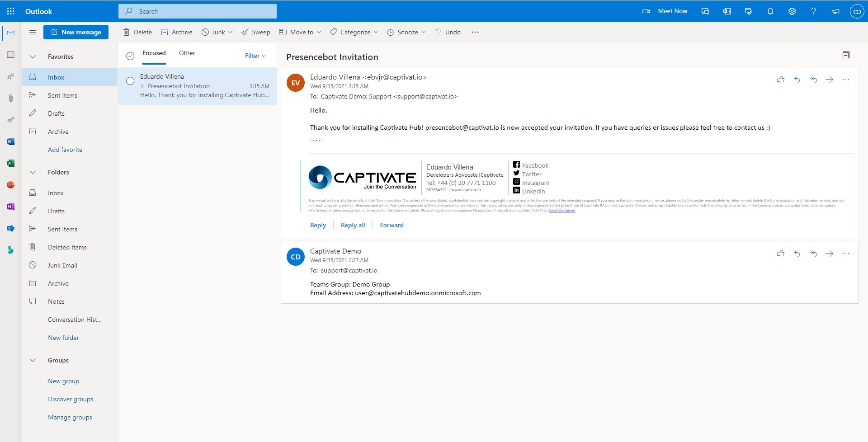Open the People contacts icon
The image size is (868, 442).
[x=11, y=76]
